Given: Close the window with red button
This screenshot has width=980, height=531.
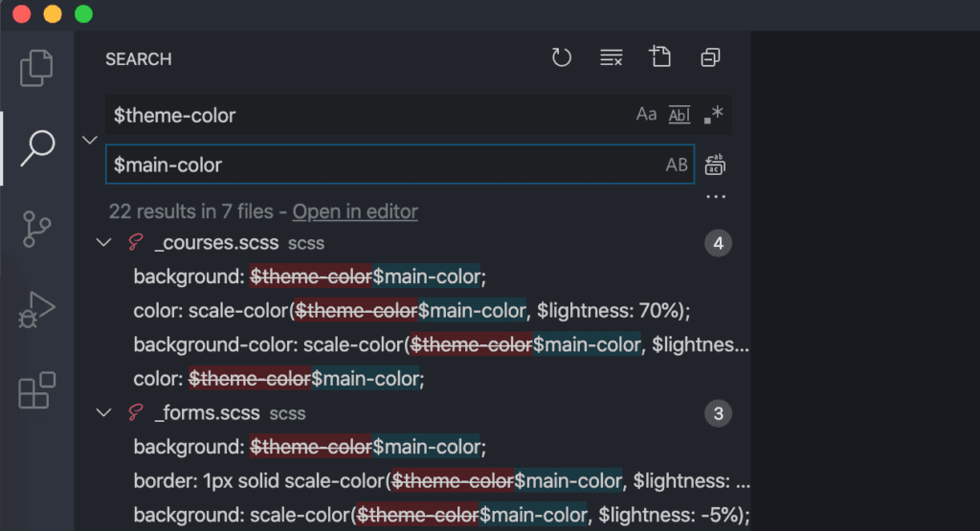Looking at the screenshot, I should [22, 13].
